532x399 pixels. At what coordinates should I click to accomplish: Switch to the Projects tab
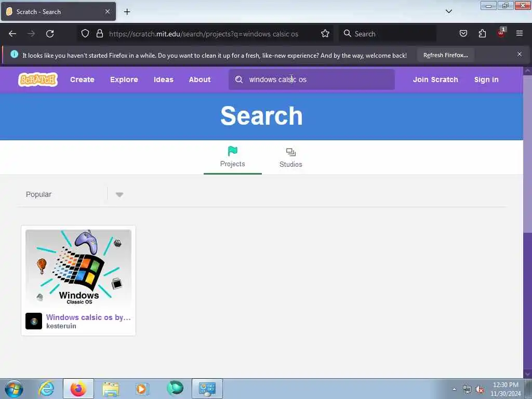click(x=232, y=157)
